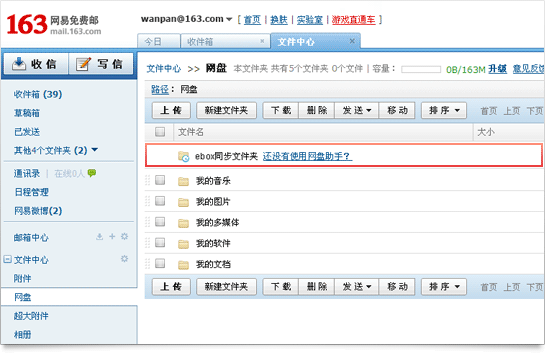The width and height of the screenshot is (545, 360).
Task: Click the 我的音乐 folder icon
Action: [183, 181]
